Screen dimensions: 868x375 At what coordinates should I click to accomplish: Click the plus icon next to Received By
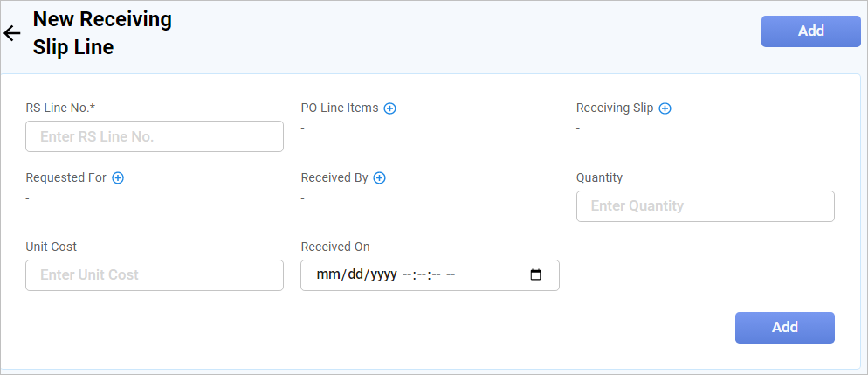pos(380,177)
